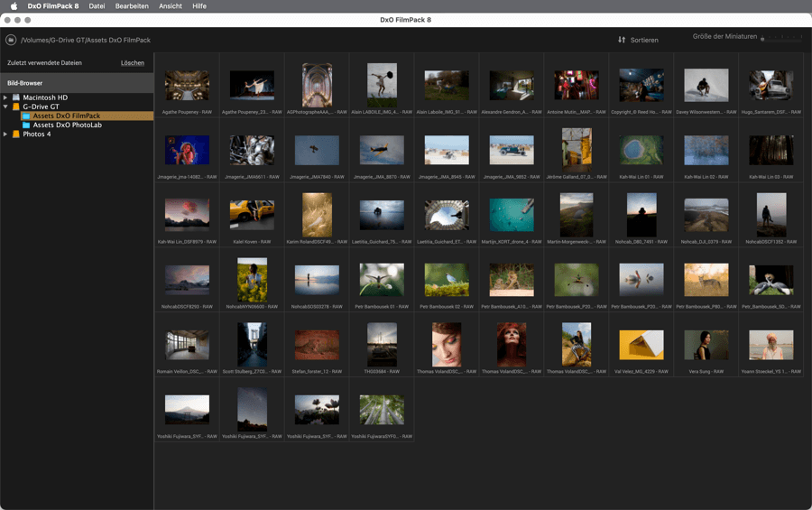The image size is (812, 510).
Task: Open the Apple menu
Action: pyautogui.click(x=14, y=6)
